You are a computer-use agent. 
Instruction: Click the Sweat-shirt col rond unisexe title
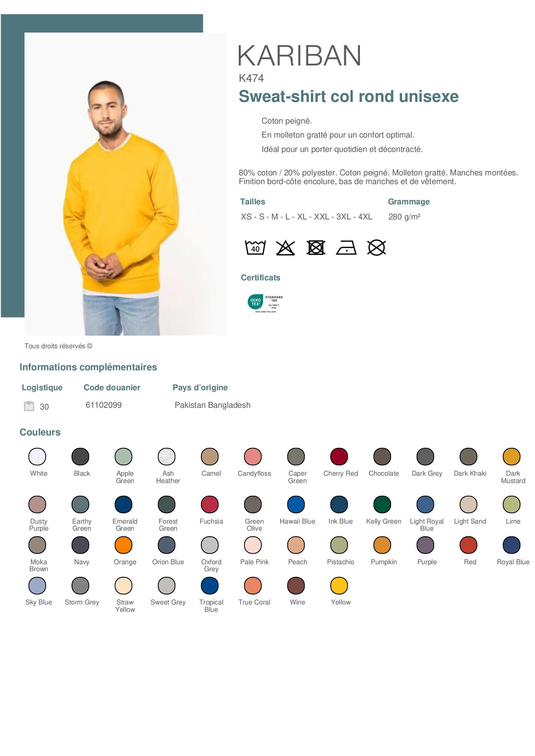point(348,96)
